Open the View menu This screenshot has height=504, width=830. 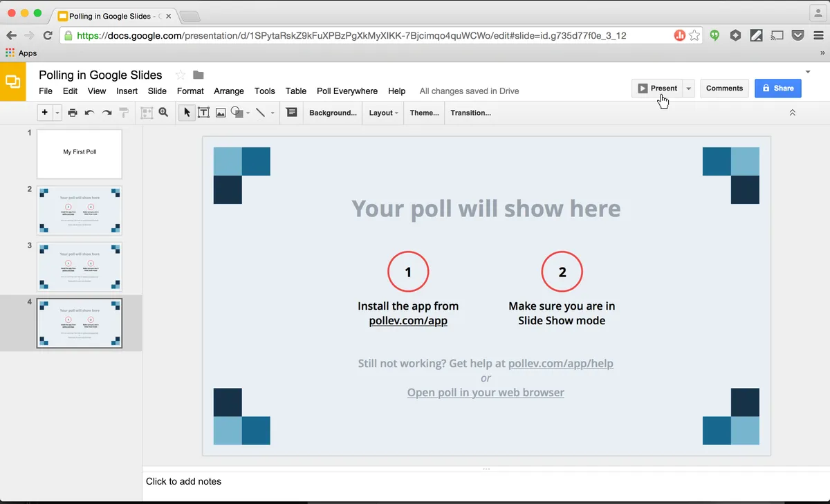[97, 91]
